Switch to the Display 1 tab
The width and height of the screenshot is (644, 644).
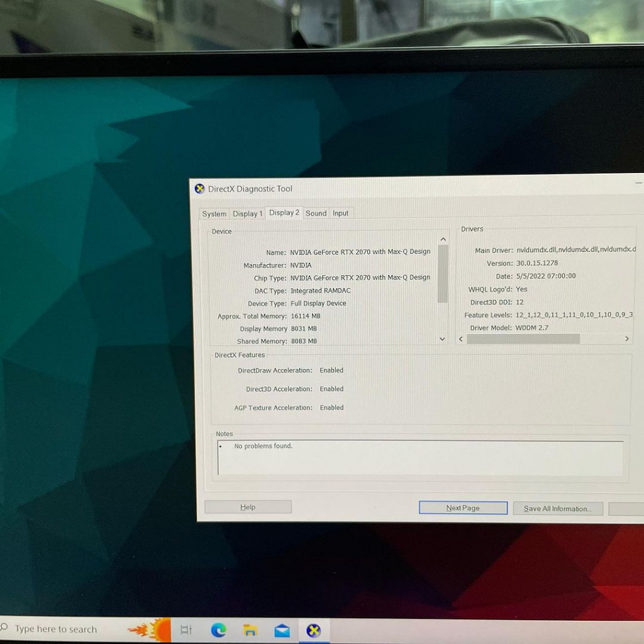tap(247, 214)
